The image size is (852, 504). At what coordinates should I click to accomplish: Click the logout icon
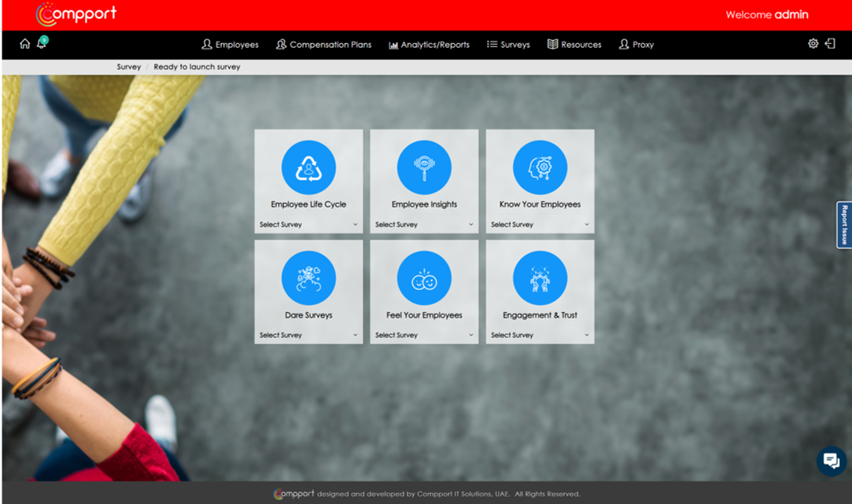830,43
